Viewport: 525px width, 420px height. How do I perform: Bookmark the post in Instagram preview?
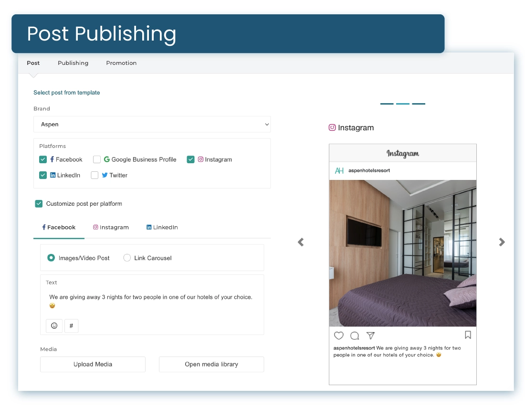[468, 335]
